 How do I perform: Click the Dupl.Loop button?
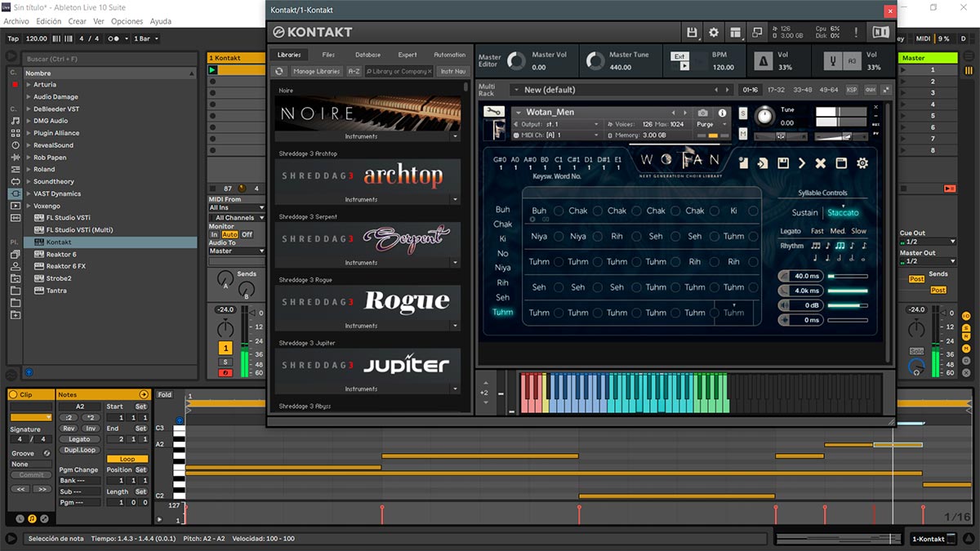pyautogui.click(x=79, y=450)
